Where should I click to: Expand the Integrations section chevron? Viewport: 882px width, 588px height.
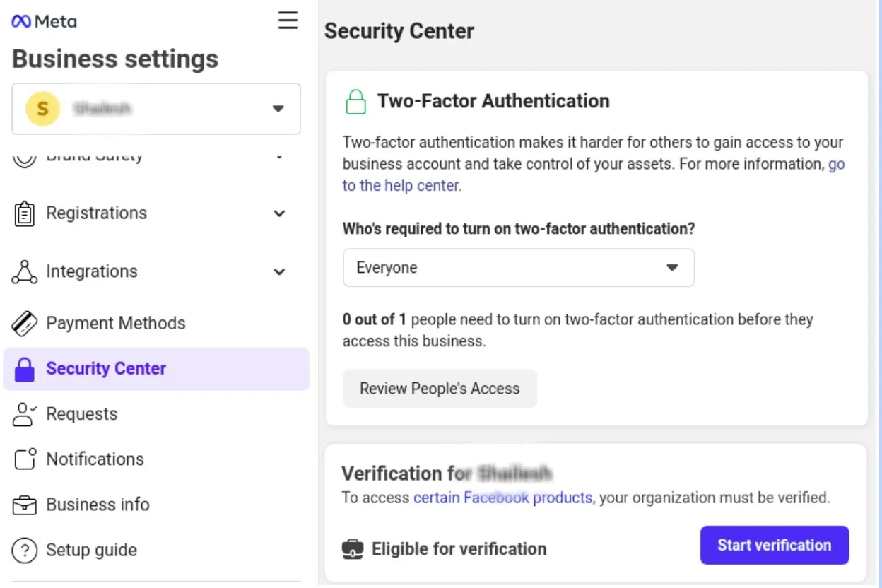click(280, 272)
